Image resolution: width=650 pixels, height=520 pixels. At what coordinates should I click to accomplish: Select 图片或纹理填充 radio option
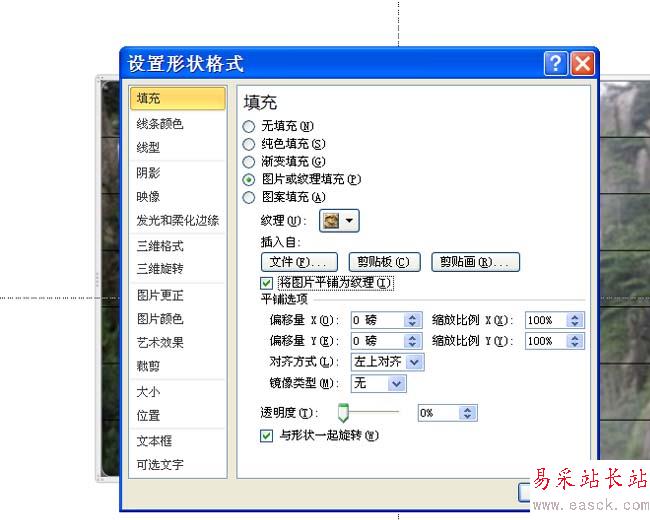pyautogui.click(x=249, y=180)
